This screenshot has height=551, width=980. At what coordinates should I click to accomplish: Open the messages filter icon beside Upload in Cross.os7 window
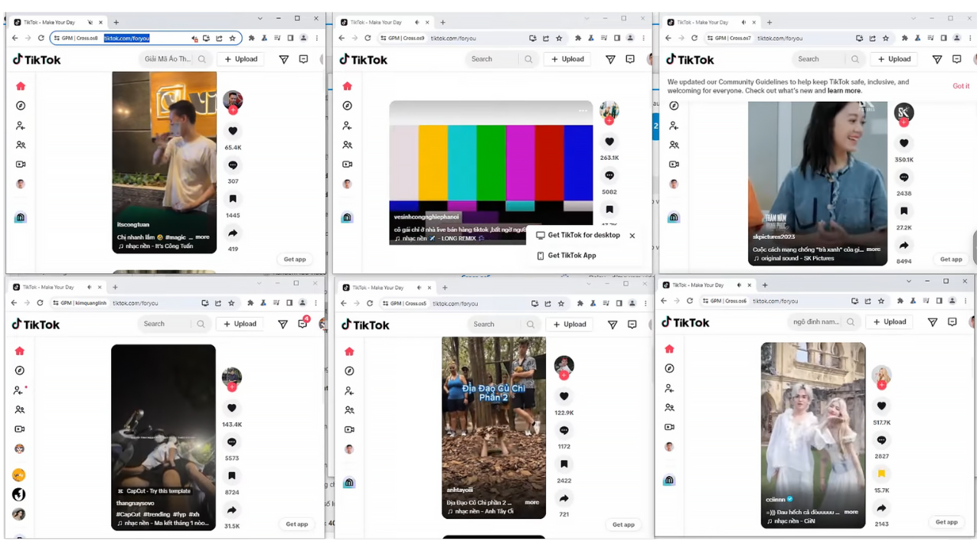pyautogui.click(x=936, y=59)
